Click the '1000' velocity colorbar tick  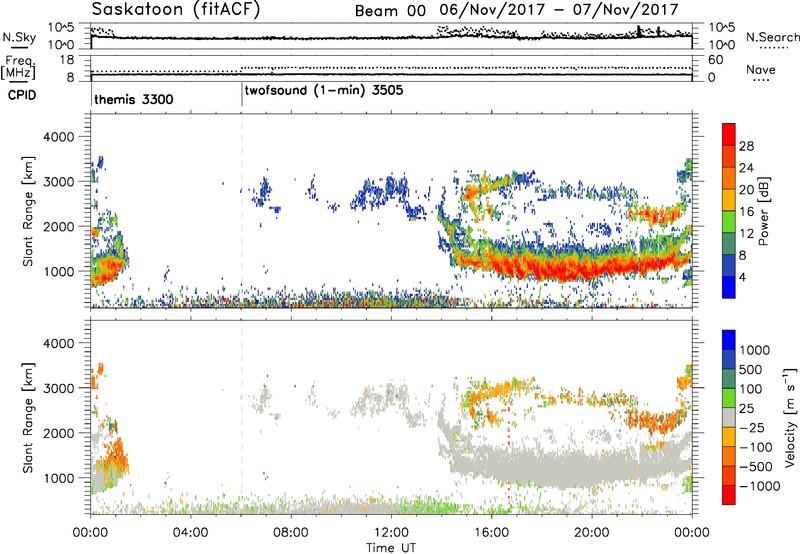[755, 350]
